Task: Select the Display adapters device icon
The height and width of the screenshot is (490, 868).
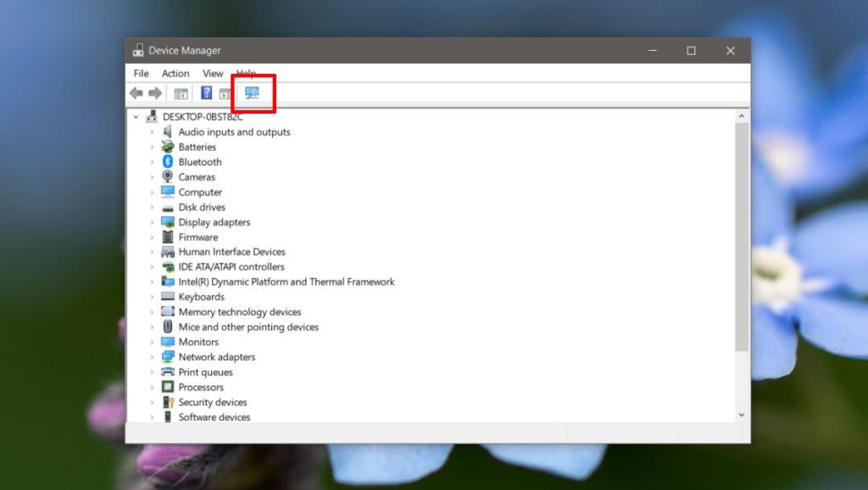Action: (169, 222)
